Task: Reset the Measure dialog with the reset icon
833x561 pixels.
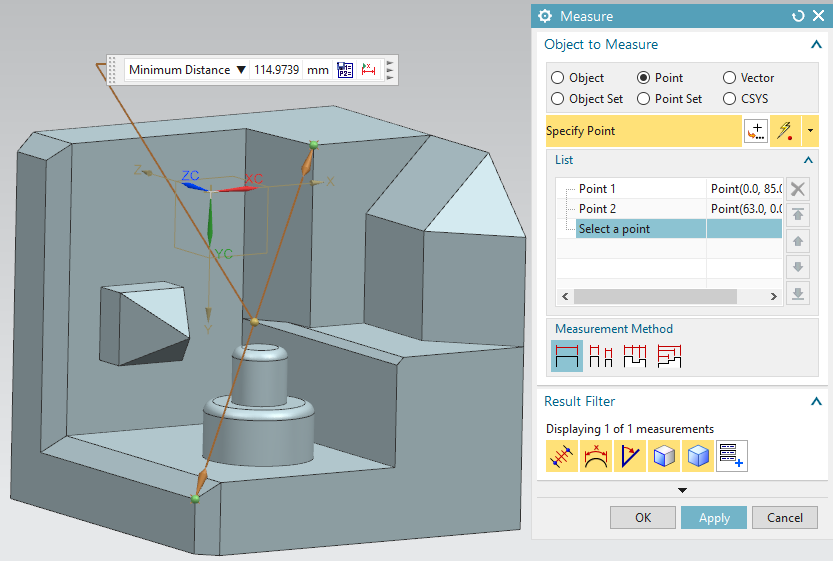Action: click(798, 16)
